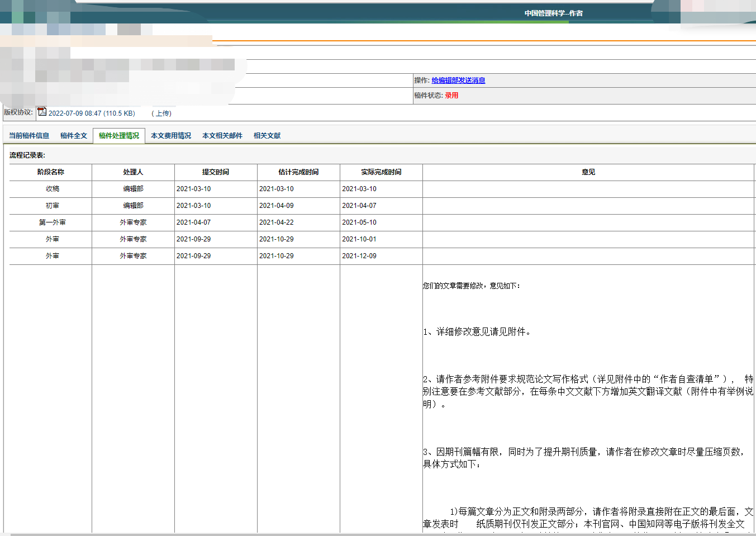Switch to the 相关文献 tab

point(267,136)
